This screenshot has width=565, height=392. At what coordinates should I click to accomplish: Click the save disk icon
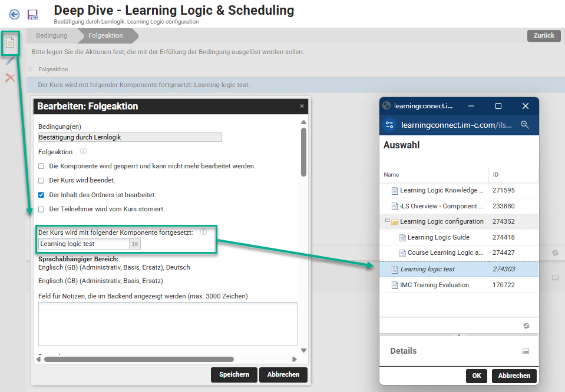pos(32,14)
